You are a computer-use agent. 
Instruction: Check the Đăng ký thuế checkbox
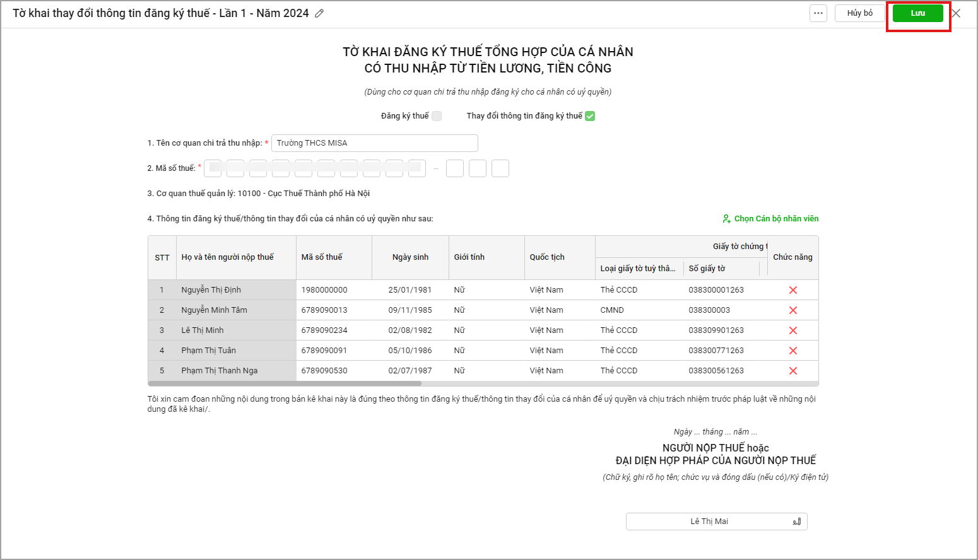tap(437, 116)
